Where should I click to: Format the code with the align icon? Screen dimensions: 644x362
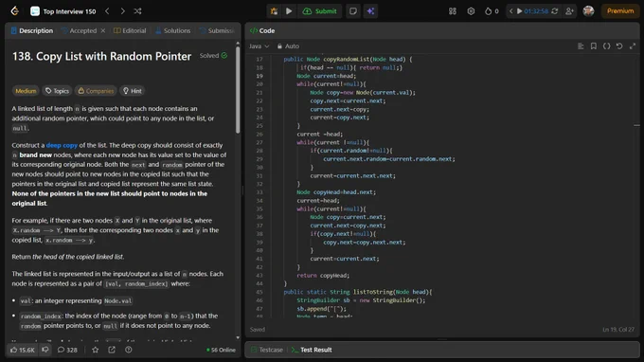[581, 46]
